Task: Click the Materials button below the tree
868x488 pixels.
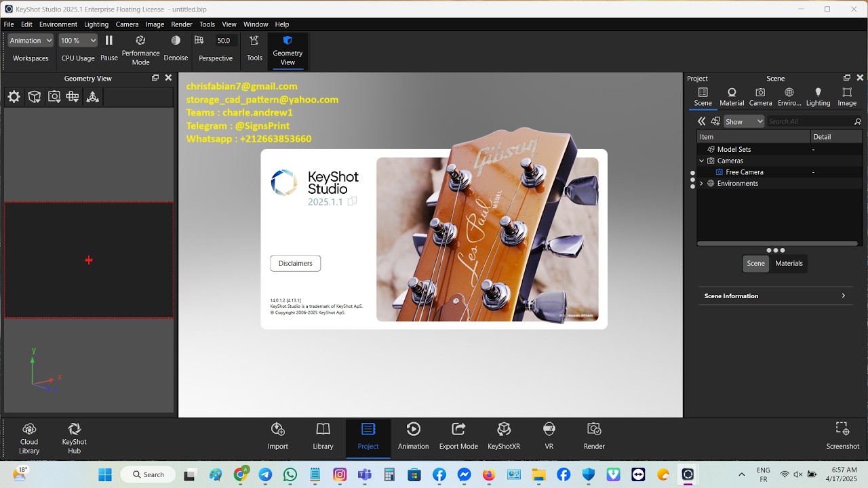Action: point(789,263)
